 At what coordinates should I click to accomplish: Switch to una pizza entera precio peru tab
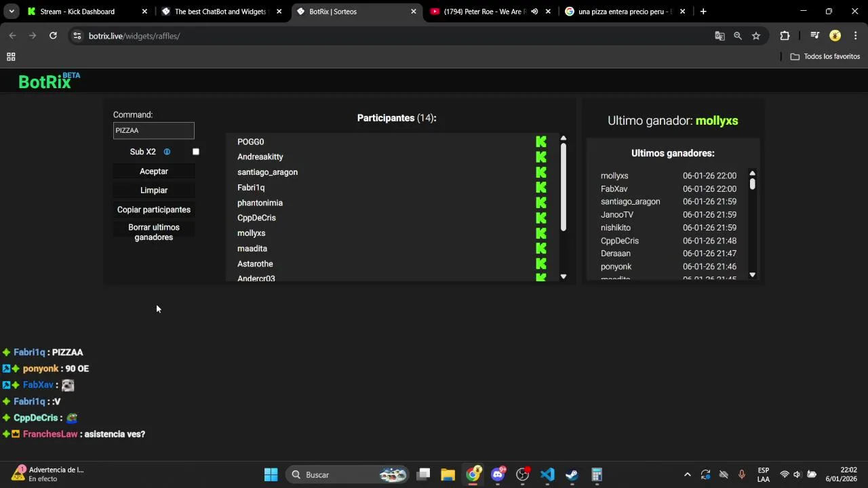point(625,12)
